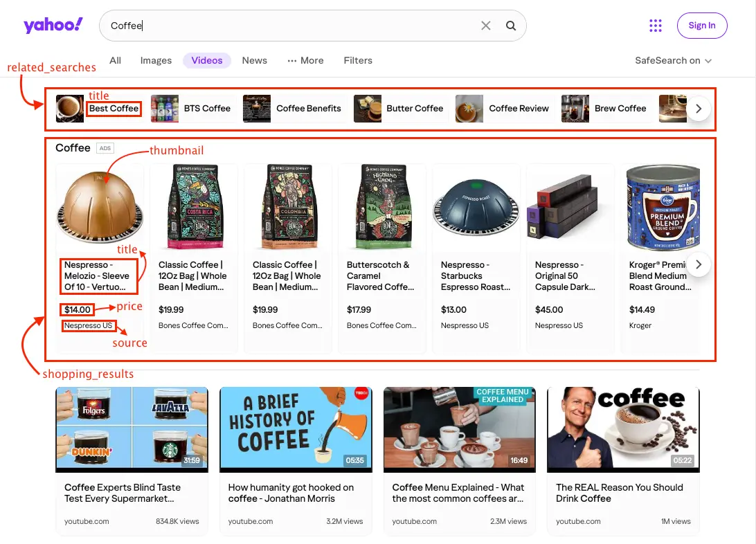Advance related searches with the right arrow
Screen dimensions: 756x544
[698, 109]
